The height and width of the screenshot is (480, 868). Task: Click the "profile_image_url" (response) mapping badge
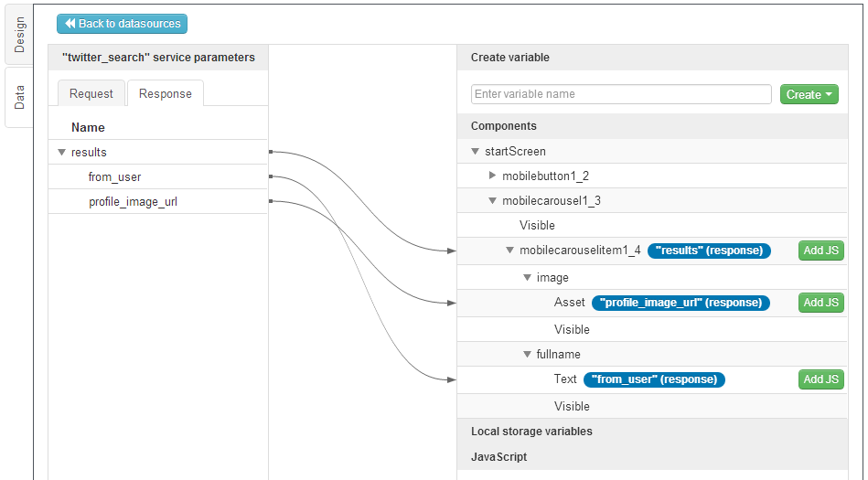point(680,303)
